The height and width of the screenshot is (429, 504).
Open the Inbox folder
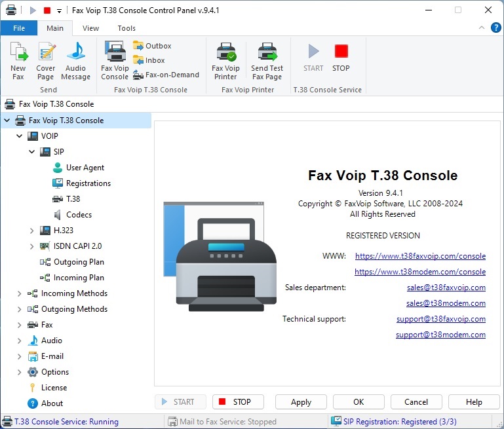coord(149,60)
